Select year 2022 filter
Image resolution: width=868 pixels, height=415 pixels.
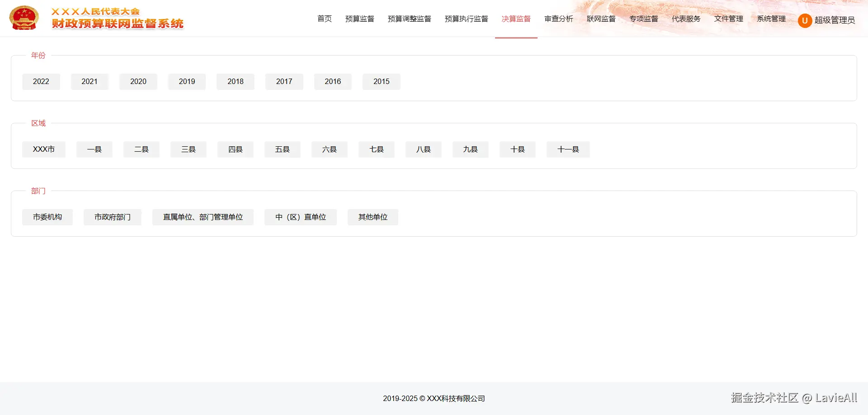tap(41, 81)
